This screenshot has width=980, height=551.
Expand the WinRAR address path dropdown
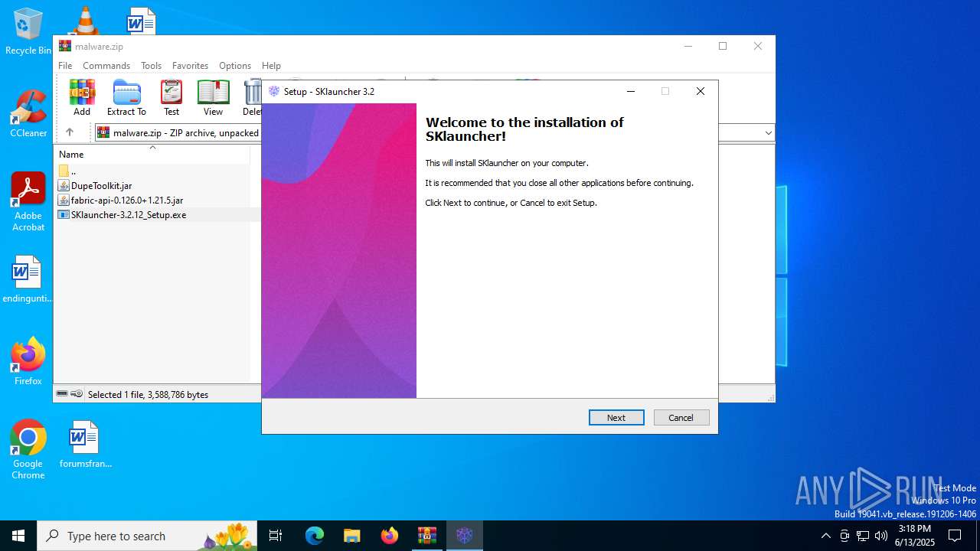click(768, 132)
